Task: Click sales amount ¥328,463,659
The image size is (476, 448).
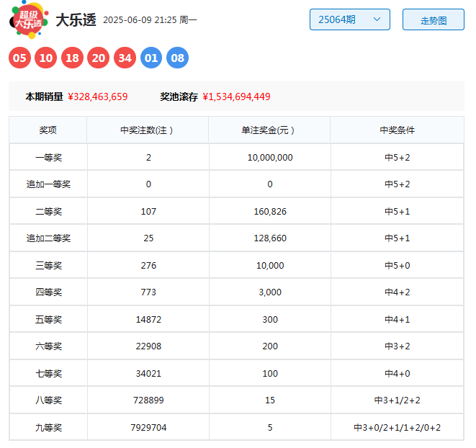Action: pyautogui.click(x=98, y=97)
